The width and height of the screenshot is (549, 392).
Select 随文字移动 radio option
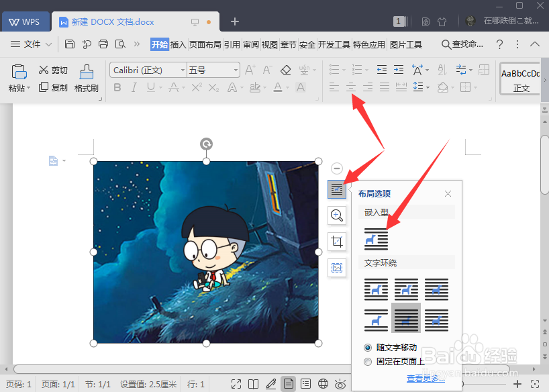(x=368, y=348)
